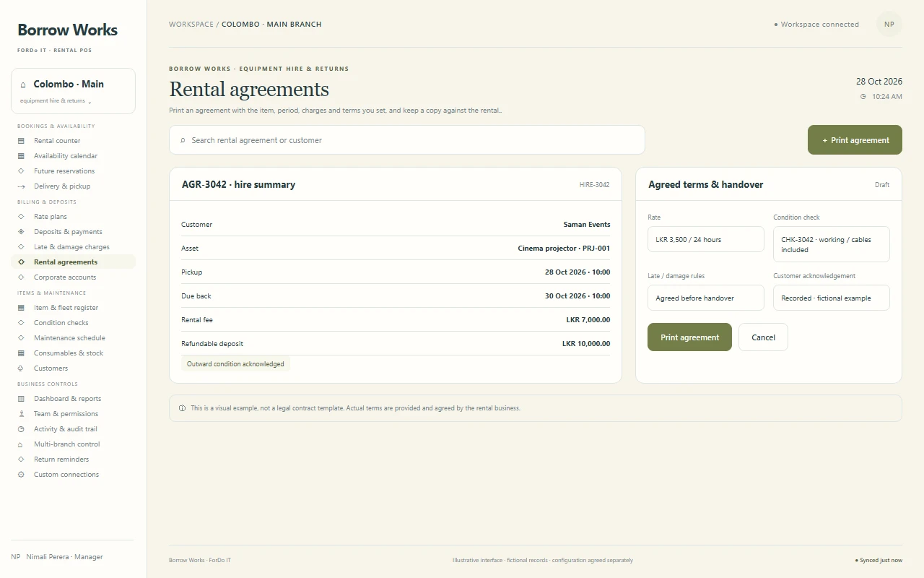Click the Deposits & payments icon

21,232
